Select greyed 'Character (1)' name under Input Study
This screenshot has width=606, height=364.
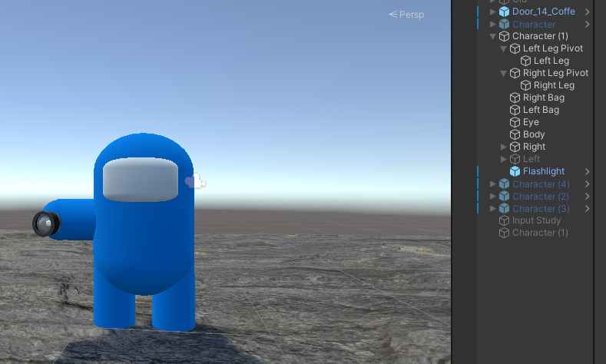540,233
